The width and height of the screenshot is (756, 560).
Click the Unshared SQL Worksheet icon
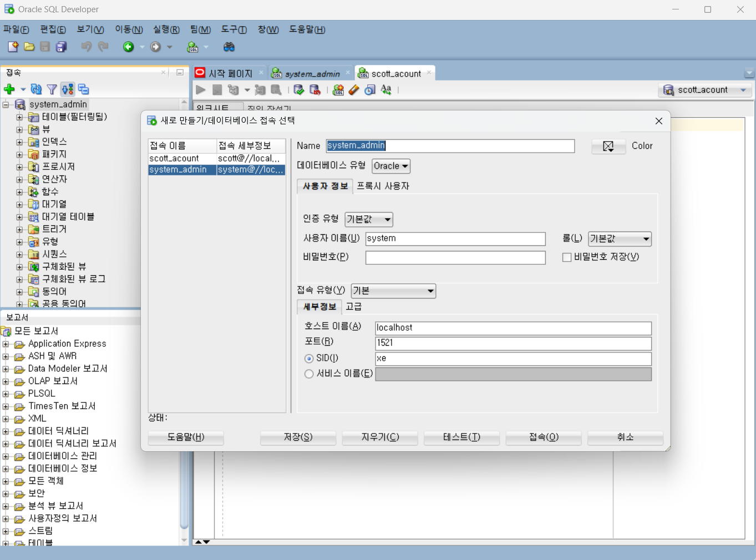tap(338, 90)
